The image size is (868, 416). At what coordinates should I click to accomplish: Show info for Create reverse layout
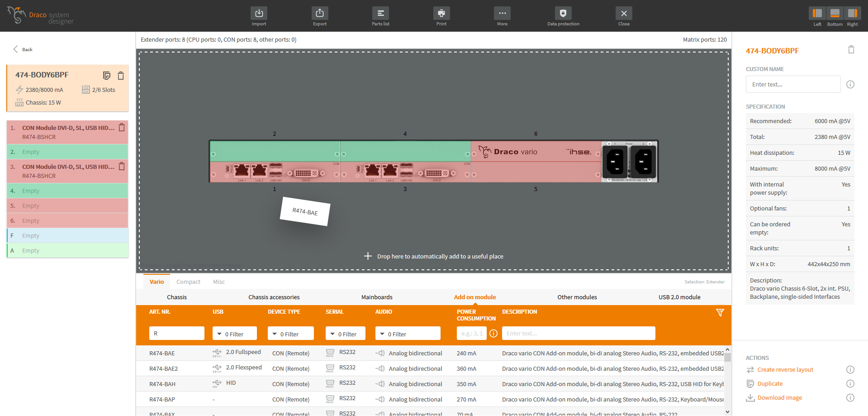pyautogui.click(x=850, y=370)
